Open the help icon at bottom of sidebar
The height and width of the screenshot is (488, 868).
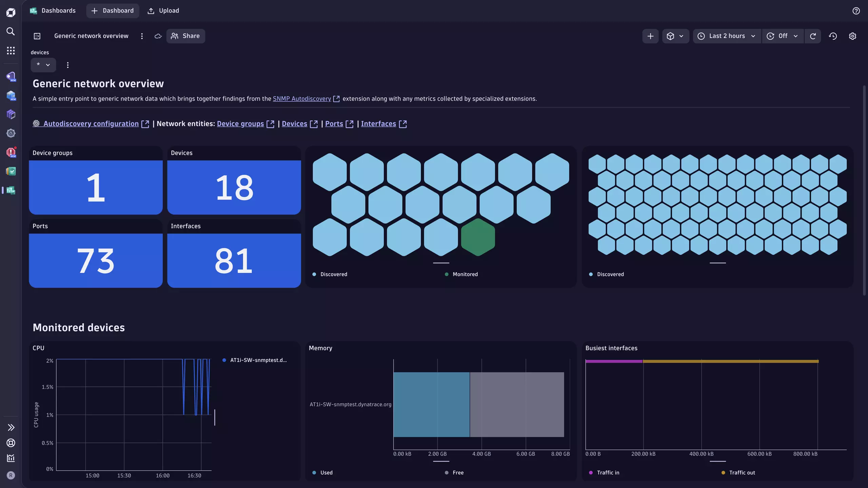click(x=11, y=443)
